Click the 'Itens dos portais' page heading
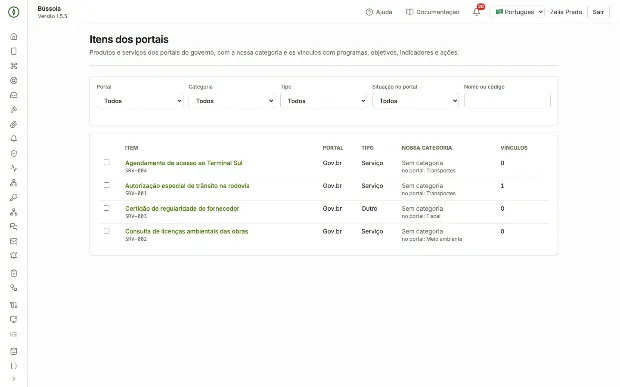The width and height of the screenshot is (620, 387). (x=129, y=40)
